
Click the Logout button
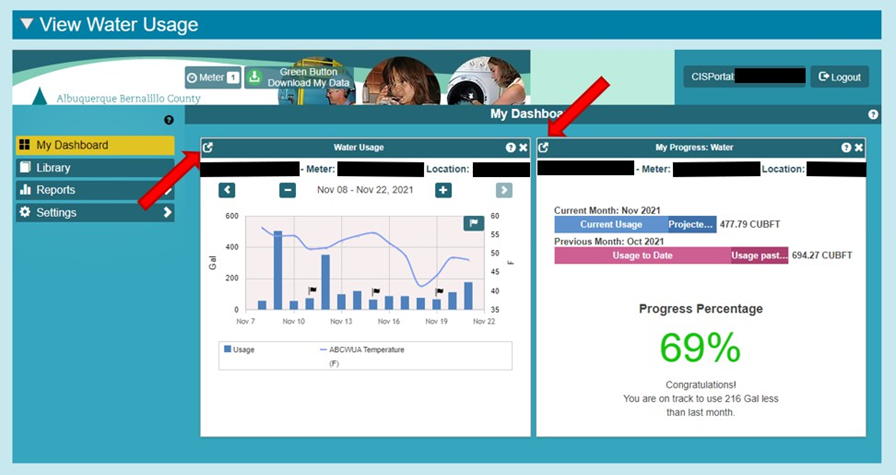click(x=838, y=77)
